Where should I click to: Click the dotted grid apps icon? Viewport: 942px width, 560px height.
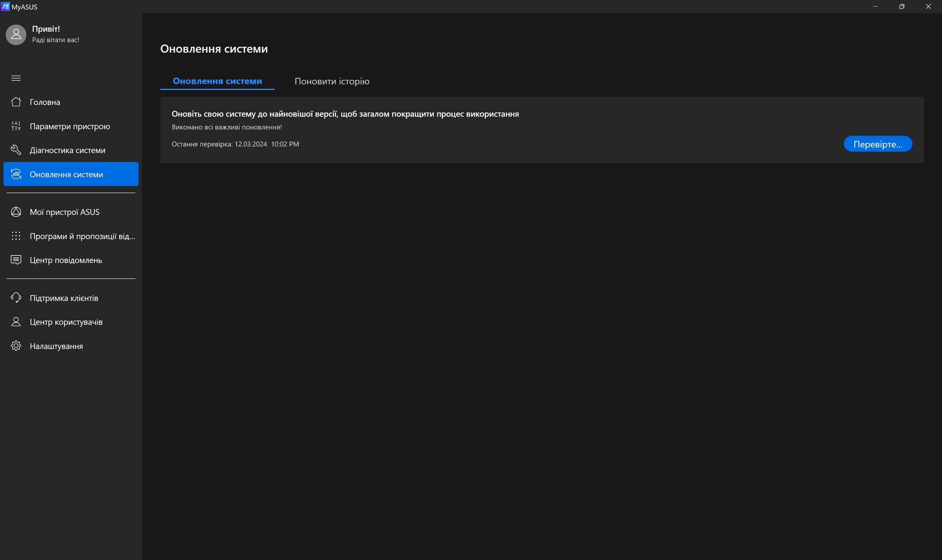pos(16,236)
